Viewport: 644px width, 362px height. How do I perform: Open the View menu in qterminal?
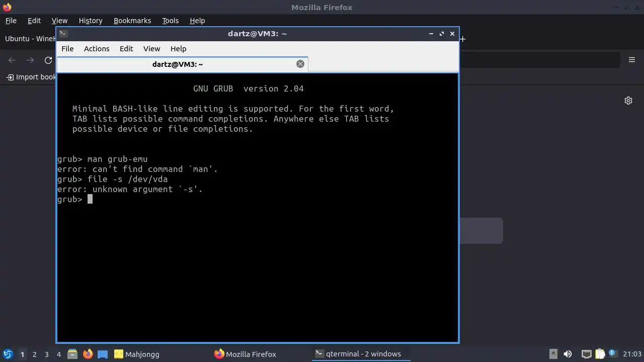[151, 49]
